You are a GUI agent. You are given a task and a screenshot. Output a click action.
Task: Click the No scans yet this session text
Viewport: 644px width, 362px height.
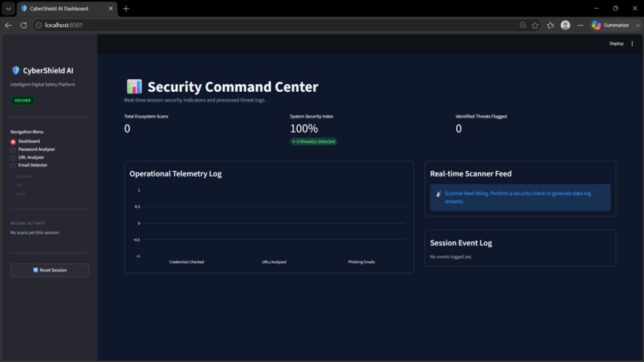(35, 233)
